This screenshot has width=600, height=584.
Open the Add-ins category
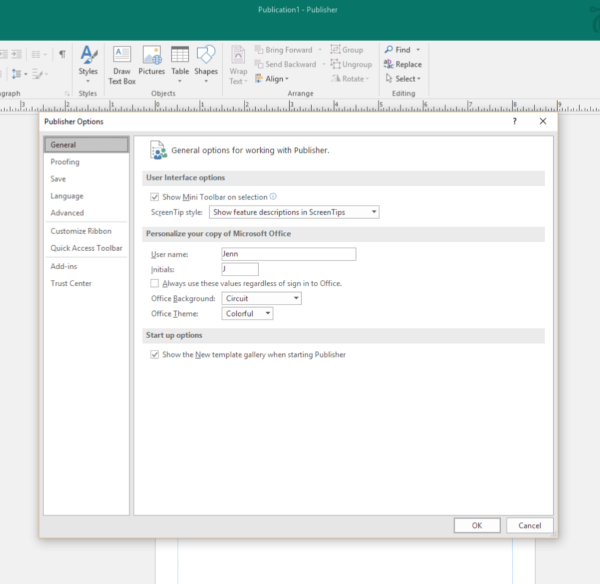(86, 266)
